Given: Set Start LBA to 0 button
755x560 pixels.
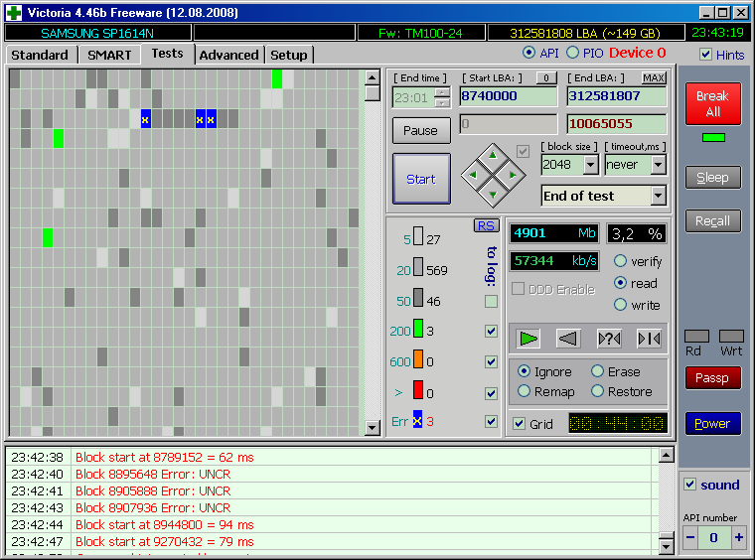Looking at the screenshot, I should pyautogui.click(x=546, y=77).
